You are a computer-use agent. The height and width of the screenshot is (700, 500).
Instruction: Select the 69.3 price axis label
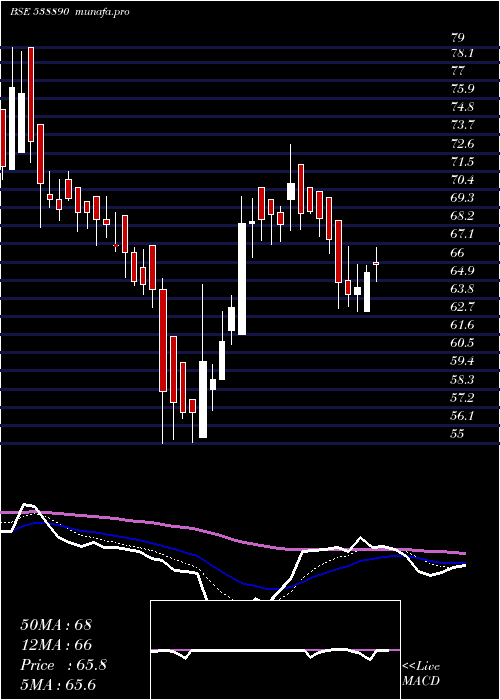coord(462,198)
